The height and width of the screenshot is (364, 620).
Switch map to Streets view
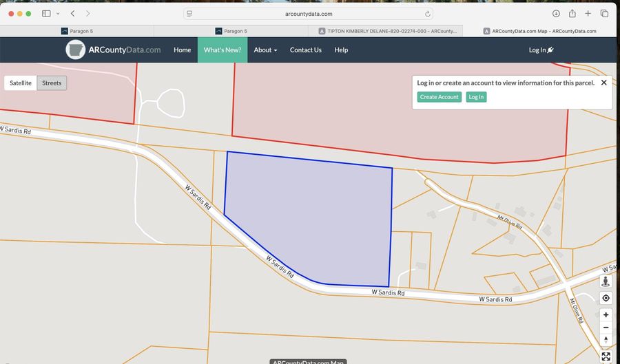click(x=52, y=83)
